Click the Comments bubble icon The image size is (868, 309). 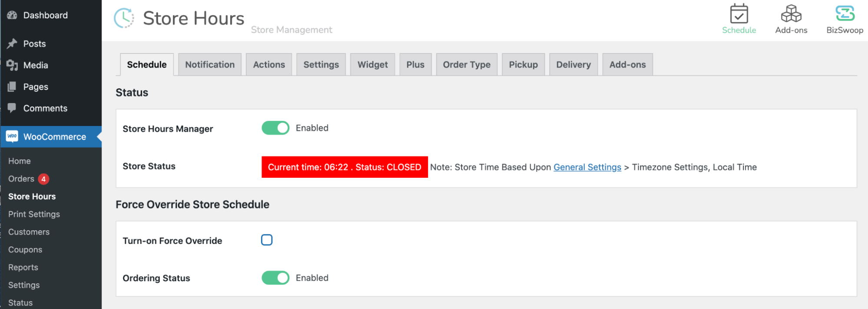pyautogui.click(x=12, y=108)
